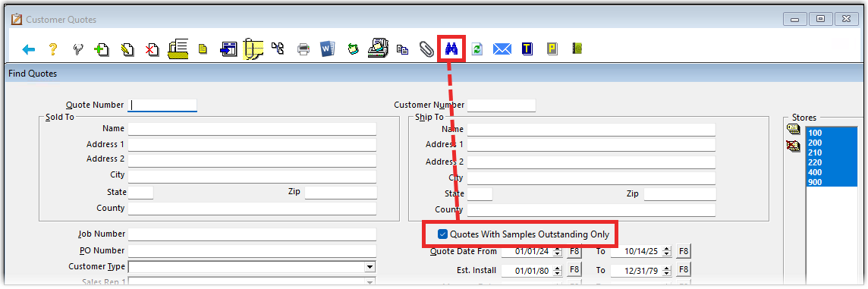This screenshot has height=289, width=868.
Task: Click the fax machine toolbar icon
Action: tap(378, 49)
